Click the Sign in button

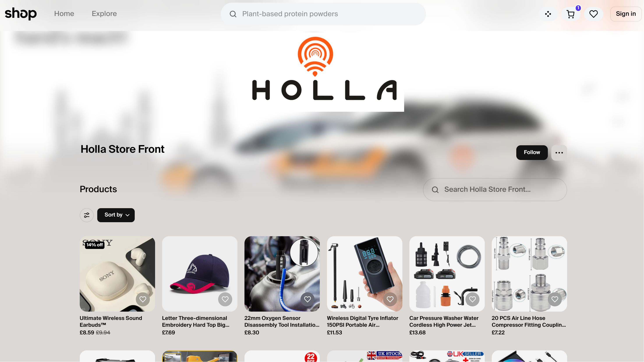click(626, 14)
